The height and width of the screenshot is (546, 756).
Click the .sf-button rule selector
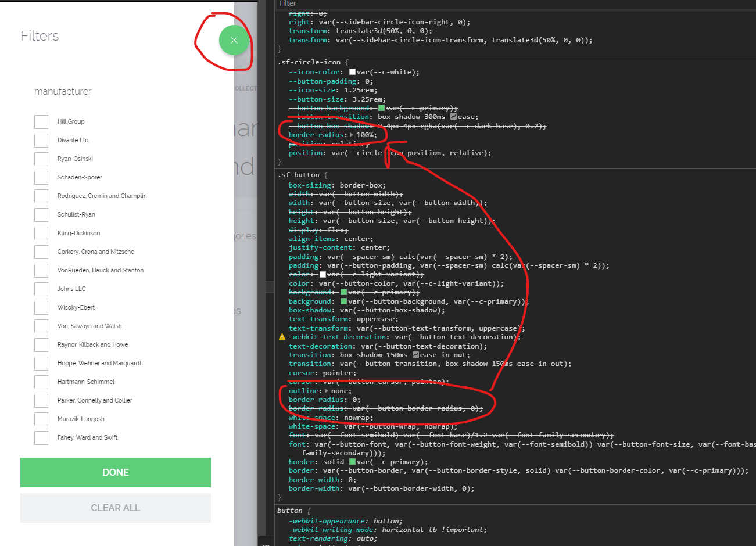click(298, 174)
